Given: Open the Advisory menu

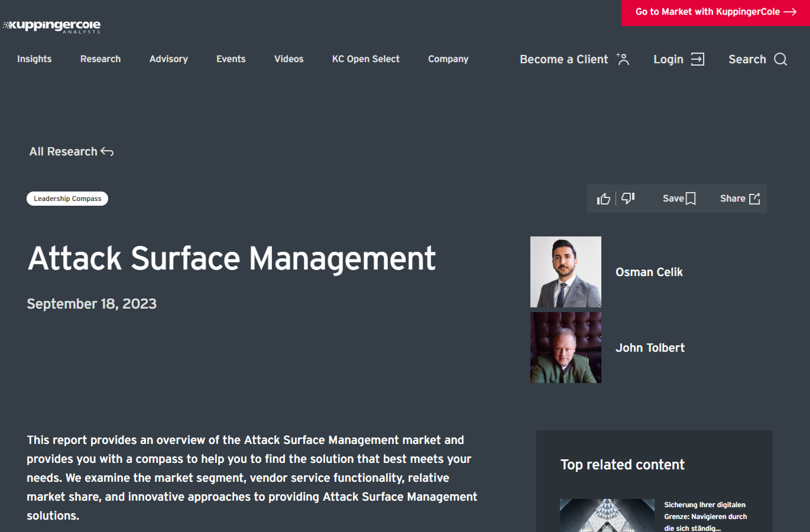Looking at the screenshot, I should (169, 59).
